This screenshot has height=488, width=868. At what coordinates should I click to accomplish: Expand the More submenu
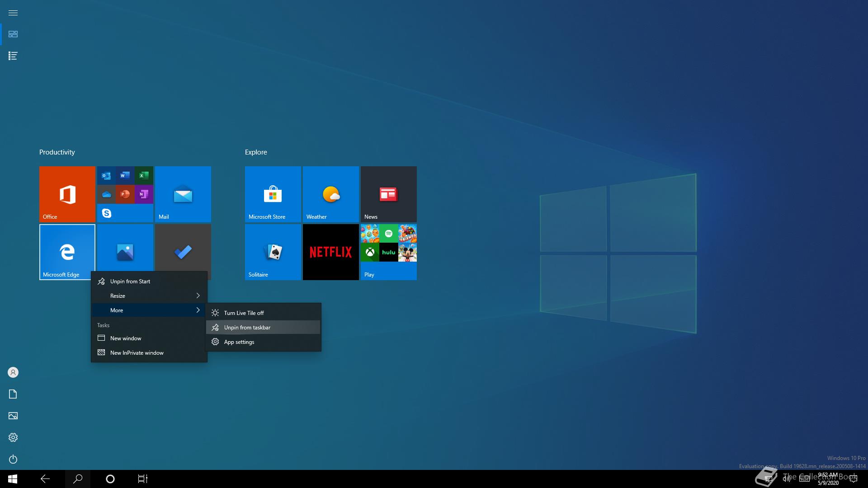point(149,310)
